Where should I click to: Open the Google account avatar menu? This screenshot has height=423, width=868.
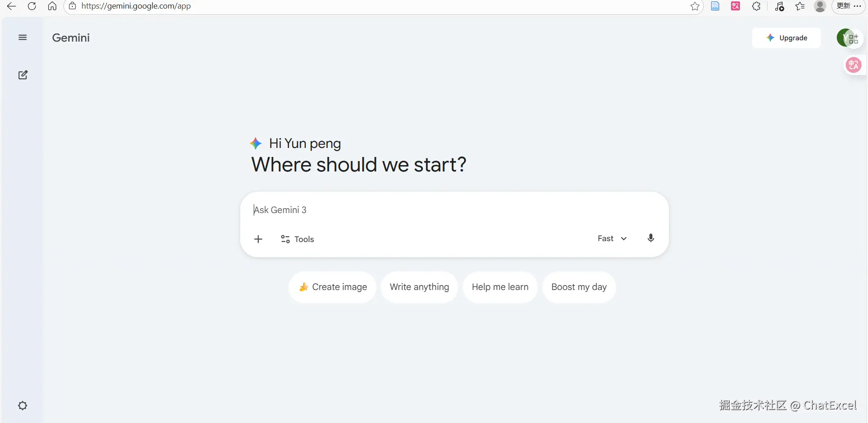tap(844, 38)
